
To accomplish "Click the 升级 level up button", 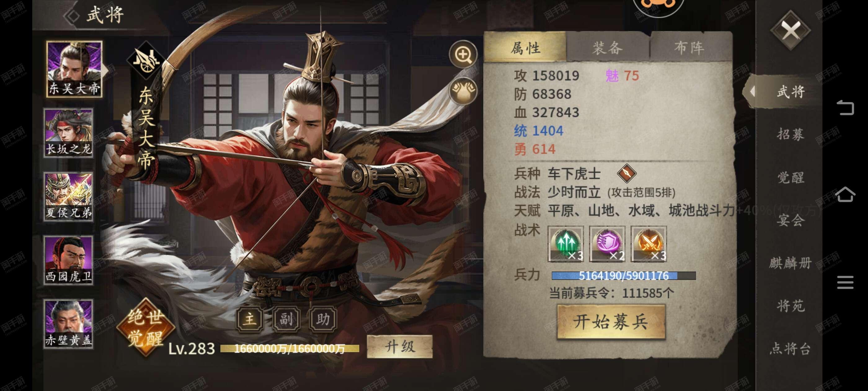I will [400, 346].
